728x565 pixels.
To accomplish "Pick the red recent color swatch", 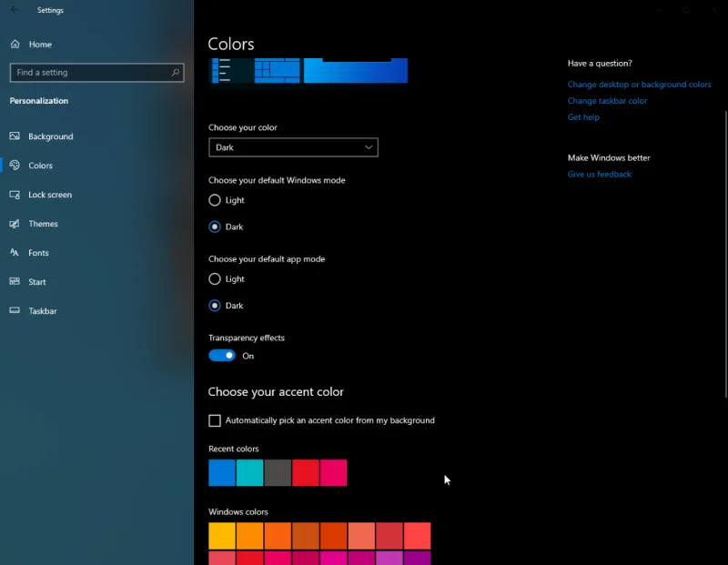I will (306, 473).
